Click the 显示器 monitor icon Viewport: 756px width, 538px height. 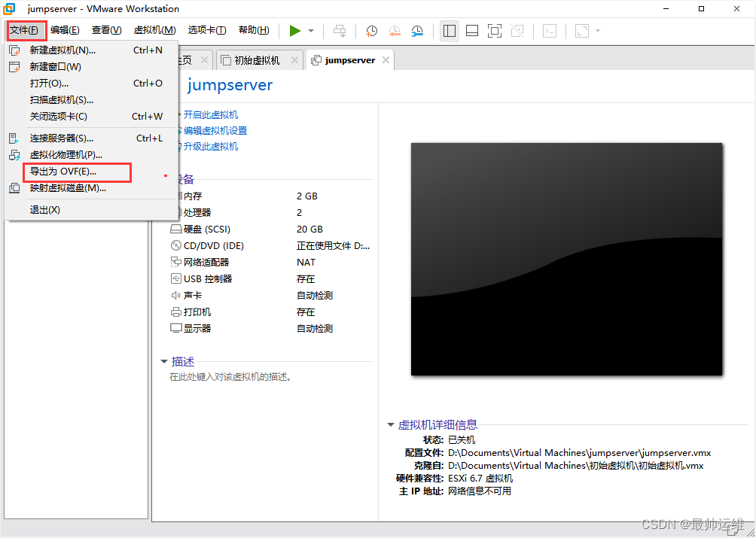(x=176, y=329)
